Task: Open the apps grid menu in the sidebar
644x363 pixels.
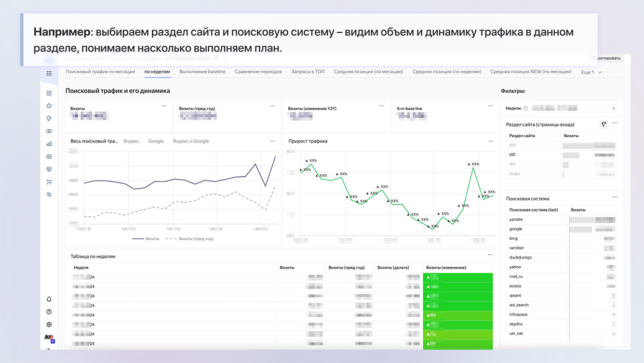Action: point(49,73)
